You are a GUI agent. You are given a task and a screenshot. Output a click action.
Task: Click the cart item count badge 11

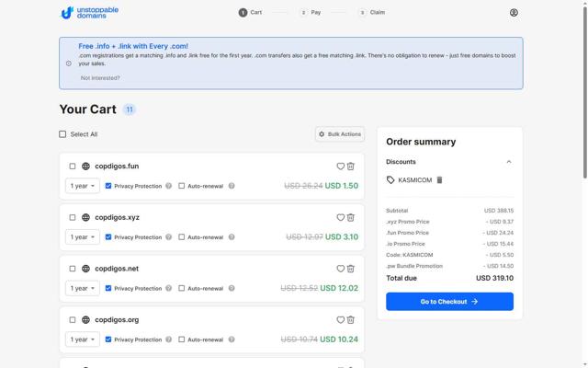130,109
